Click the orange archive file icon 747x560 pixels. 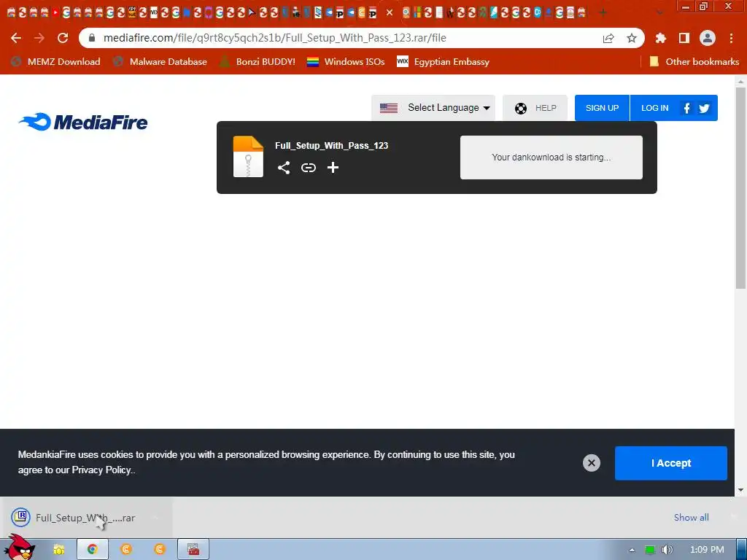[248, 157]
